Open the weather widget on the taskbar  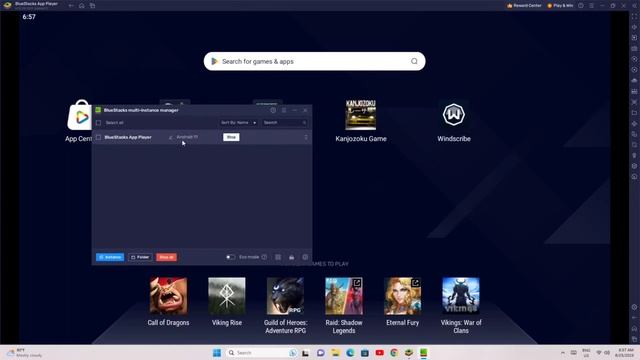24,353
